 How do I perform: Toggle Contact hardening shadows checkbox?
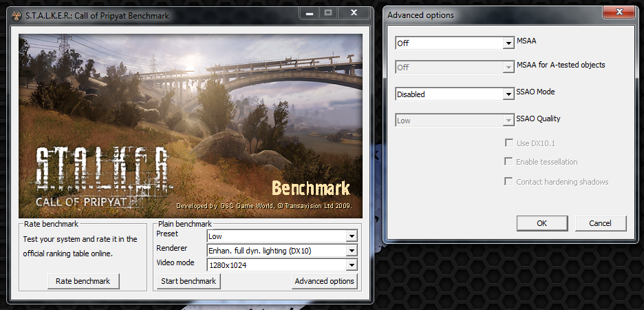click(508, 181)
